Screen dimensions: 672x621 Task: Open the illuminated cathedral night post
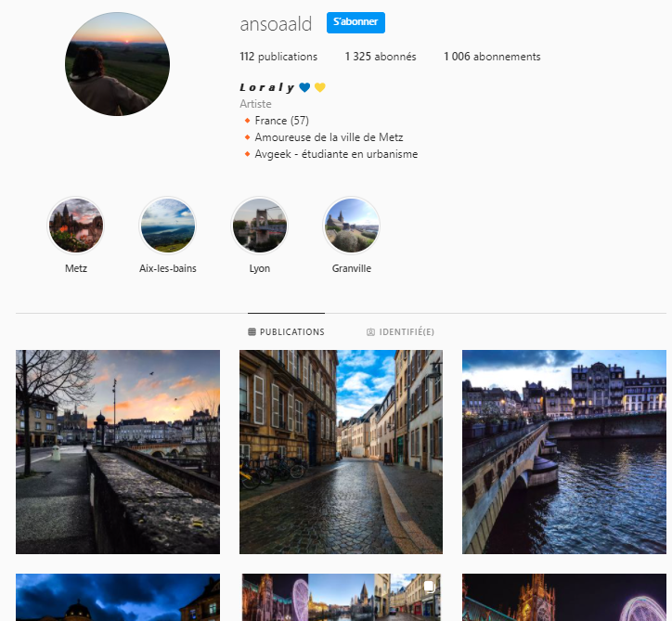[564, 598]
